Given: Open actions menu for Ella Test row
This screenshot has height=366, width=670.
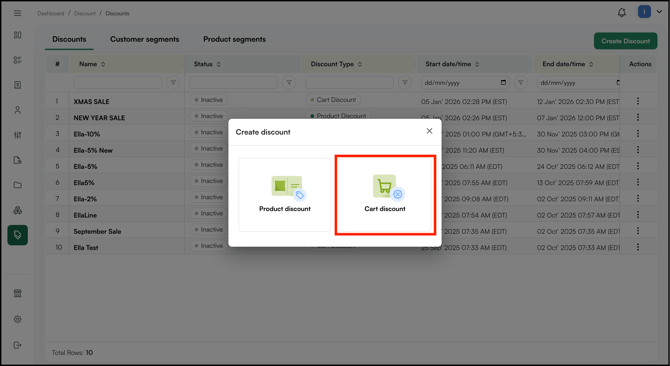Looking at the screenshot, I should point(638,247).
